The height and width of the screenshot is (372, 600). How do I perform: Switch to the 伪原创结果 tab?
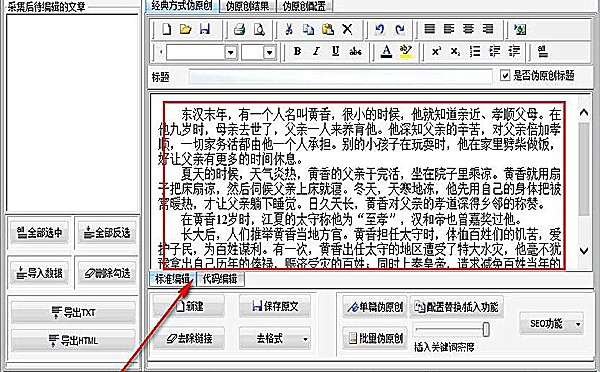247,6
